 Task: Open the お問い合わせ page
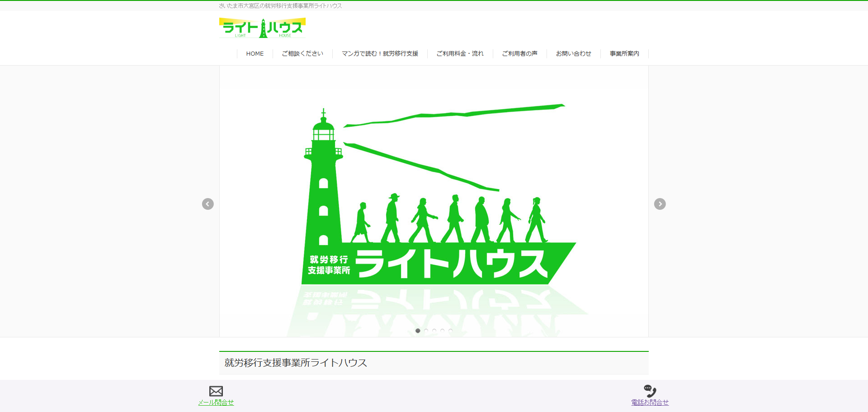coord(573,53)
